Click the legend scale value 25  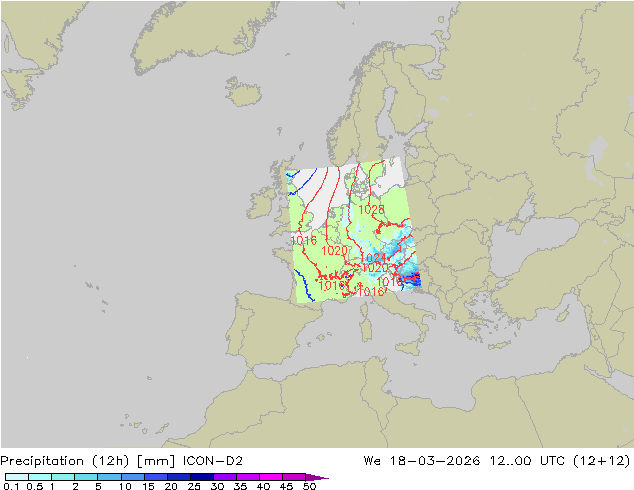tap(194, 486)
